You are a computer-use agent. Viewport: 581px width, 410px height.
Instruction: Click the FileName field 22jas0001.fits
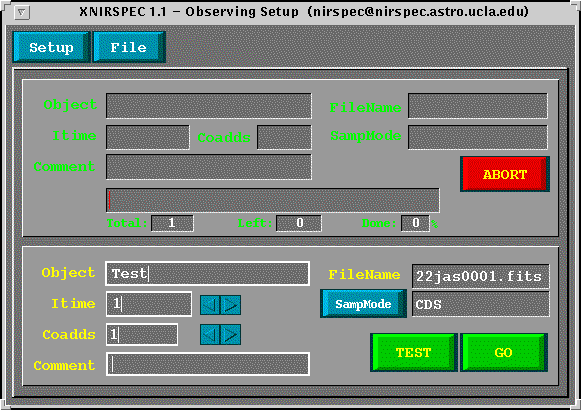(x=481, y=276)
